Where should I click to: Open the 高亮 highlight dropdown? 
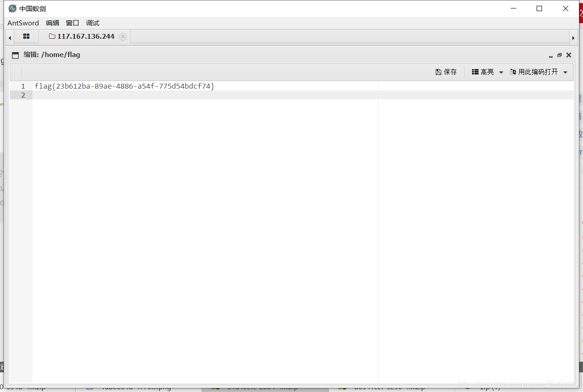(x=487, y=72)
